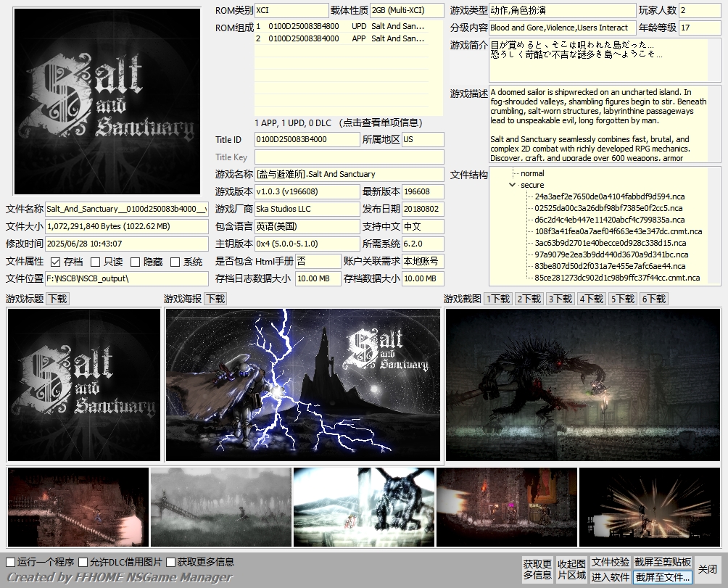Select 108f3a41fea0a7aef04f663e43e347dc.cnmt.nca file
Image resolution: width=728 pixels, height=588 pixels.
619,231
